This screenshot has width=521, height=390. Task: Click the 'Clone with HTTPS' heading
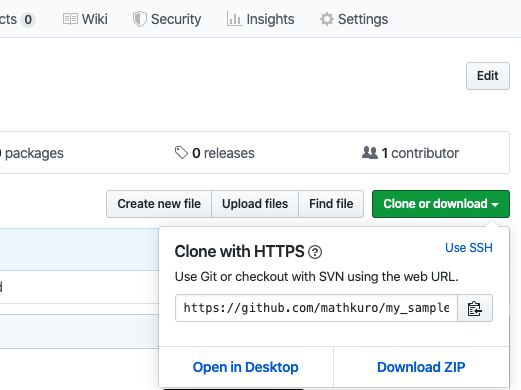pos(239,251)
